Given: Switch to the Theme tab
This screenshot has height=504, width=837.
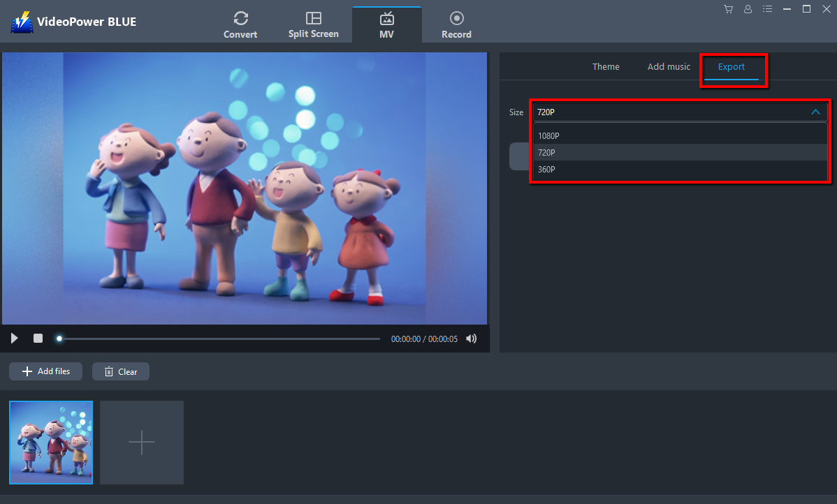Looking at the screenshot, I should [605, 66].
